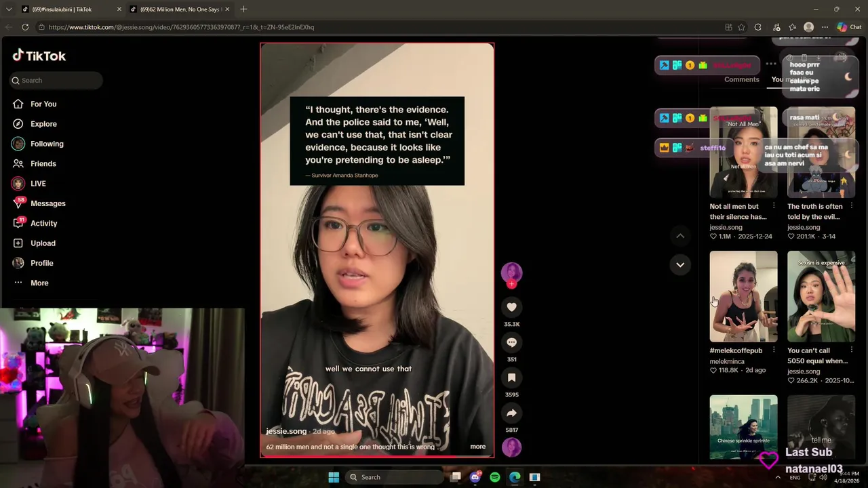Viewport: 868px width, 488px height.
Task: Reload the page
Action: coord(25,27)
